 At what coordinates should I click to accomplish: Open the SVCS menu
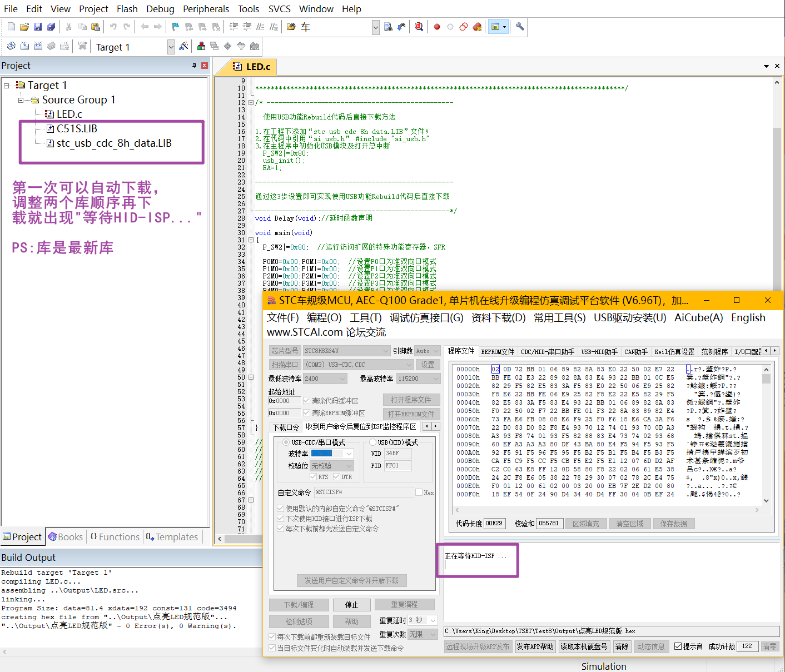[x=279, y=9]
